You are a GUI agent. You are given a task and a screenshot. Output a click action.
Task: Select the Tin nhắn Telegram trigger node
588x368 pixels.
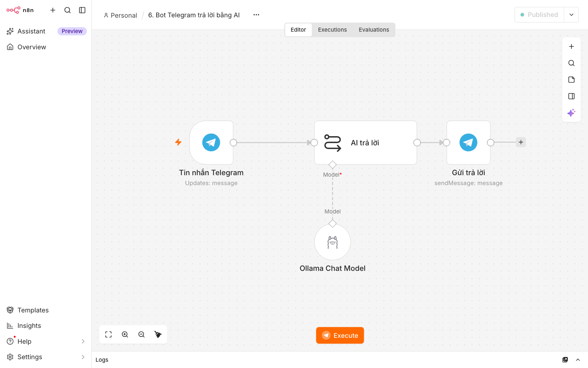pyautogui.click(x=211, y=142)
